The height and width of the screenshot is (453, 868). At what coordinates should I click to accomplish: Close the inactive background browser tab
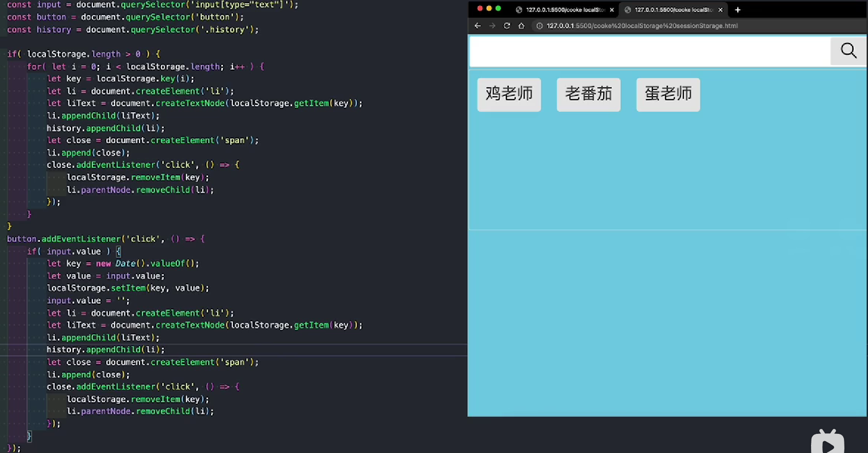(x=612, y=10)
